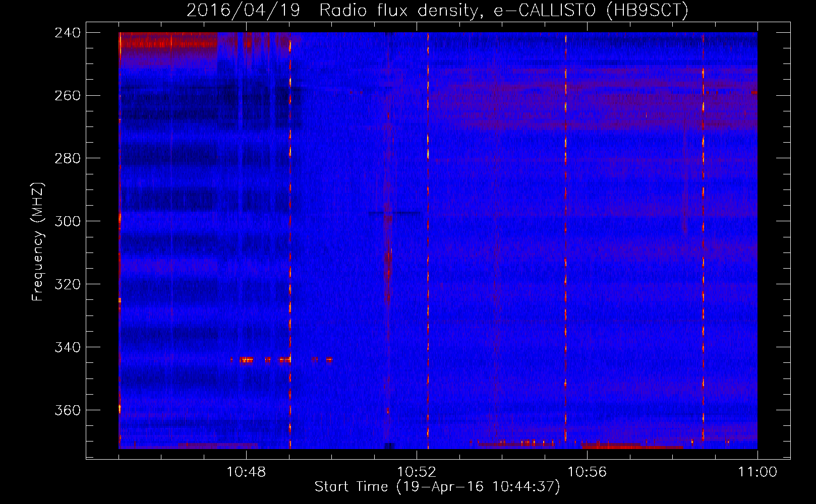
Task: Click the "Frequency (MHZ)" axis label
Action: pos(38,242)
